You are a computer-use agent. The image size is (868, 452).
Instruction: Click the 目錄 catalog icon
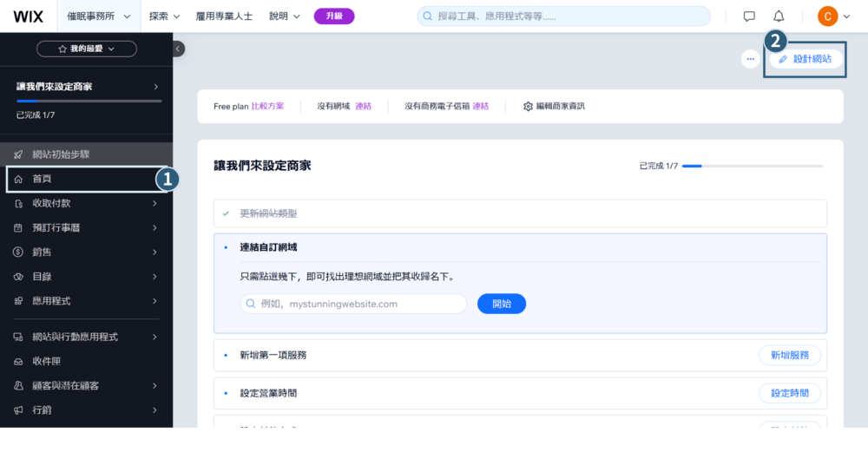18,277
